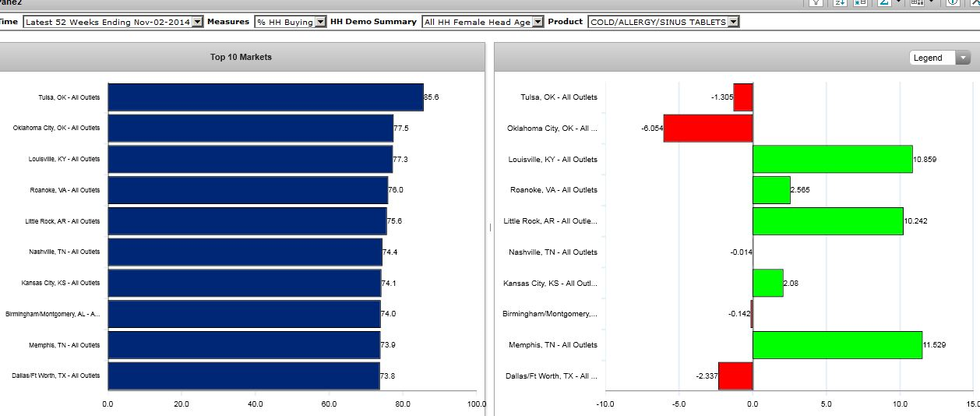Screen dimensions: 980x416
Task: Click the asterisk table icon in toolbar
Action: pos(862,3)
